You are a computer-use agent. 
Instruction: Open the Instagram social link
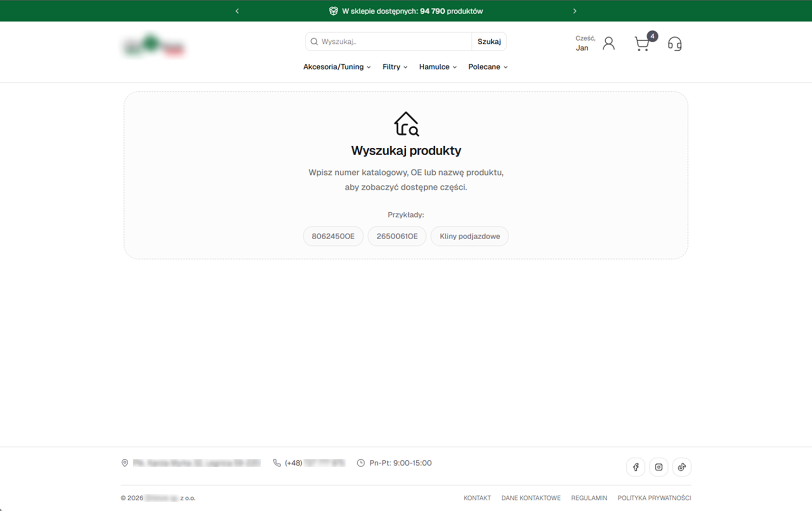click(x=658, y=467)
